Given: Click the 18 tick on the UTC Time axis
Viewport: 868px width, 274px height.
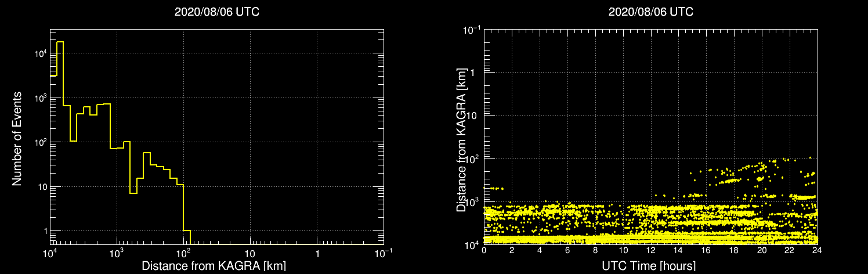Looking at the screenshot, I should point(734,251).
